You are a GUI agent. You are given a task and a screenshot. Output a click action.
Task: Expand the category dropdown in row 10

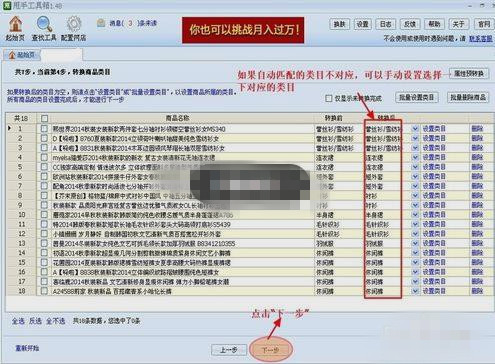click(415, 215)
